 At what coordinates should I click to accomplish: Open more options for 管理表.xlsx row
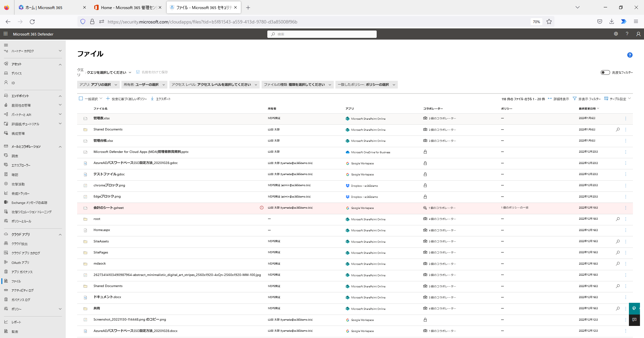click(x=626, y=118)
